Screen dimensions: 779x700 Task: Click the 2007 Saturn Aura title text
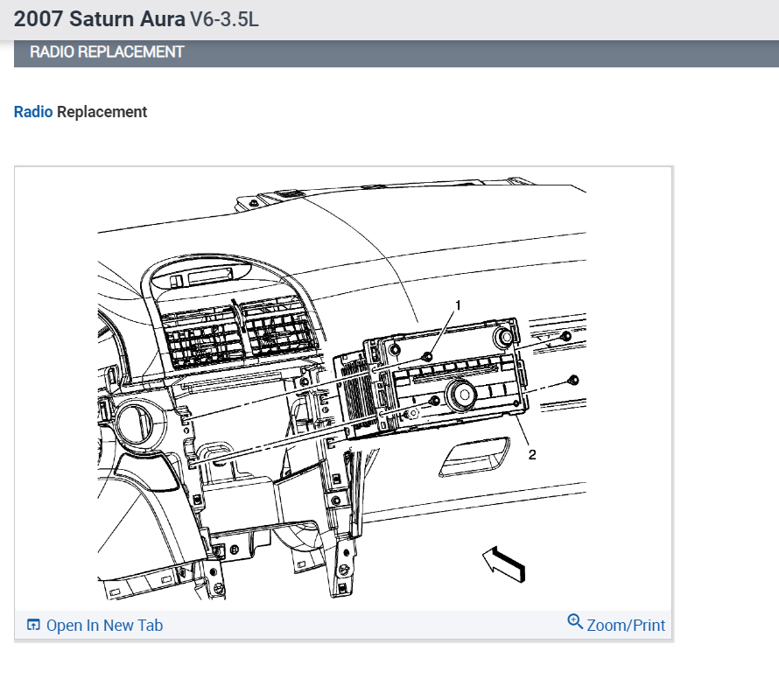tap(100, 19)
